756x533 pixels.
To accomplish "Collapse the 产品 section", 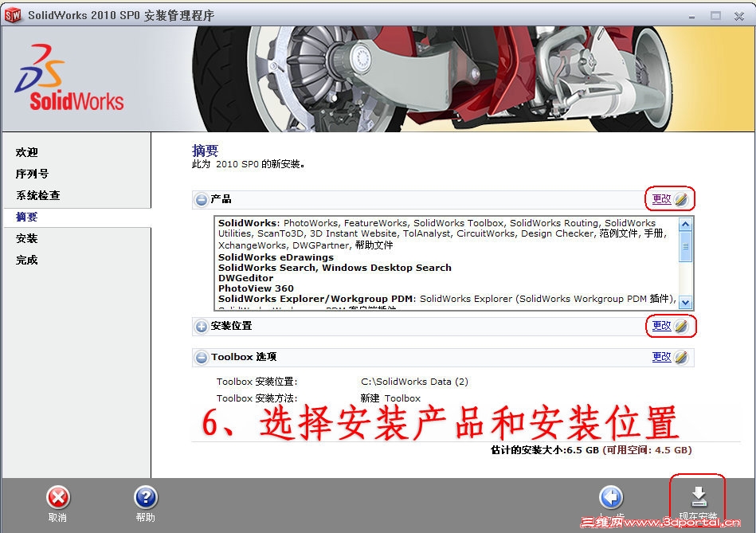I will [201, 199].
